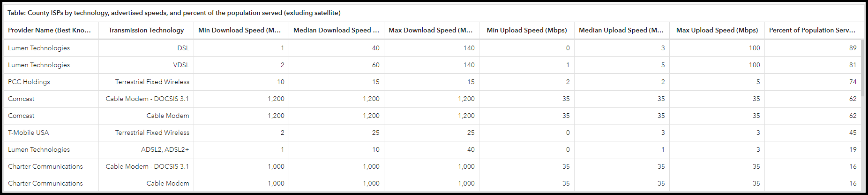The height and width of the screenshot is (195, 868).
Task: Select the Comcast Cable Modem - DOCSIS 3.1 cell
Action: [x=146, y=99]
